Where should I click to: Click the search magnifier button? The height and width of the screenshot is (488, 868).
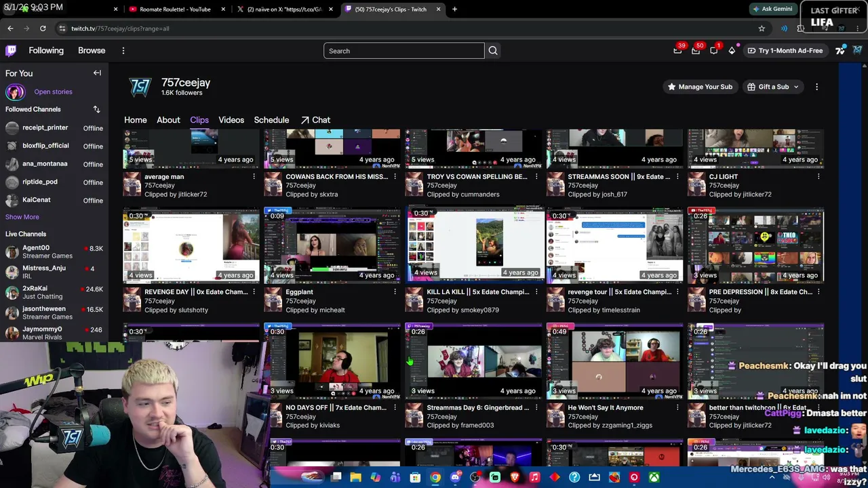click(493, 51)
